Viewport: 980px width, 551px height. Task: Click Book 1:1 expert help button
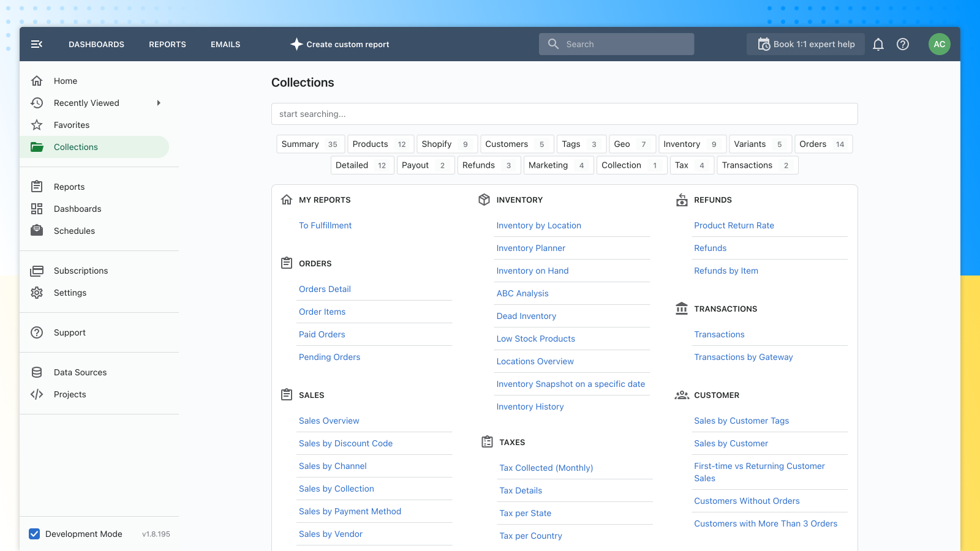point(805,44)
